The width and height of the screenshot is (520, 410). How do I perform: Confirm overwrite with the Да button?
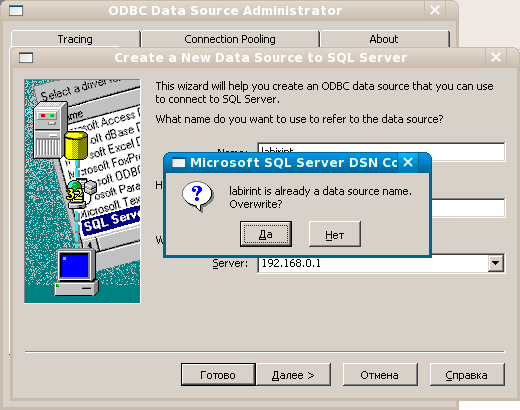(x=266, y=234)
